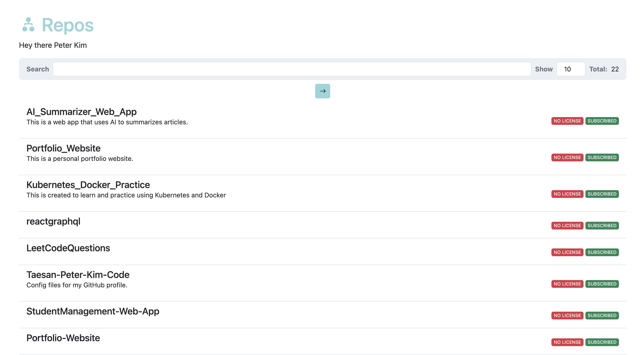Image resolution: width=644 pixels, height=355 pixels.
Task: Open the StudentManagement-Web-App repository
Action: (93, 311)
